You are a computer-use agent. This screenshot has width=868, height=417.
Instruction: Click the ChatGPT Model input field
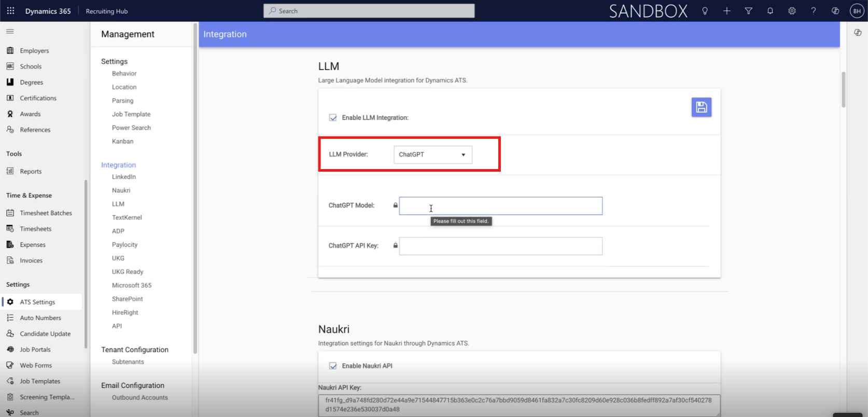coord(501,206)
